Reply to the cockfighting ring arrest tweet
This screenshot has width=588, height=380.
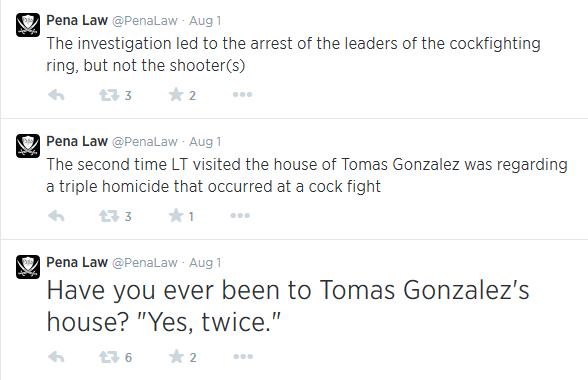tap(56, 95)
